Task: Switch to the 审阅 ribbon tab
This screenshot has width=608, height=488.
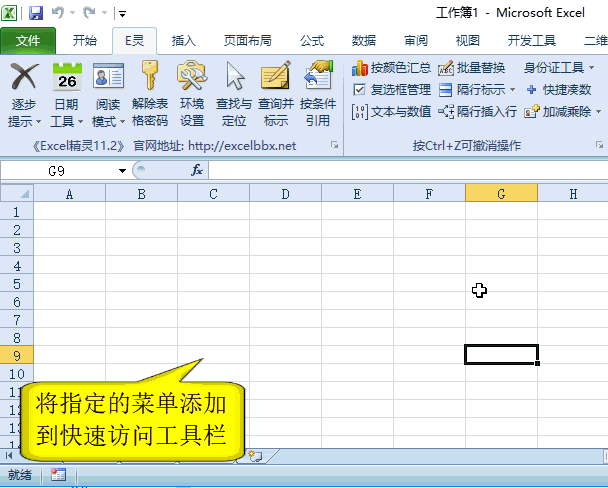Action: coord(416,40)
